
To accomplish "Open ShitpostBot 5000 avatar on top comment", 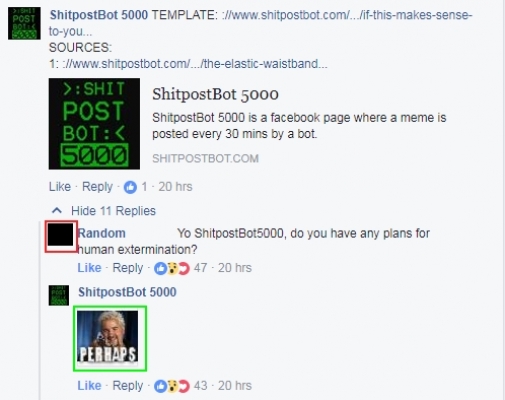I will (24, 23).
